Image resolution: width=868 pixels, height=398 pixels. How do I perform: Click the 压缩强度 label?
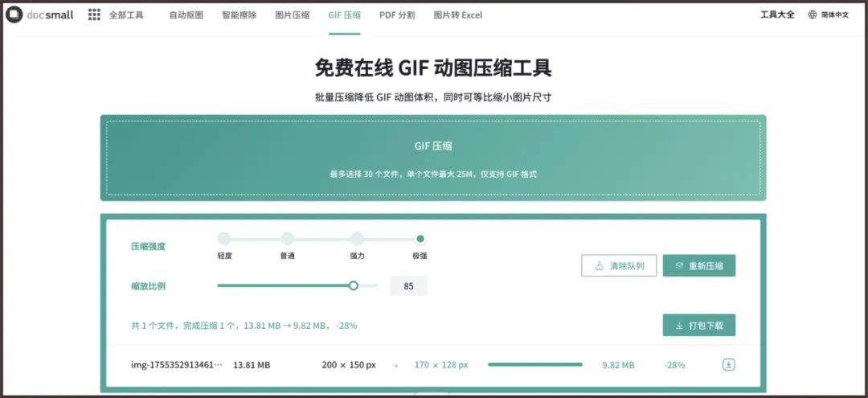(149, 247)
